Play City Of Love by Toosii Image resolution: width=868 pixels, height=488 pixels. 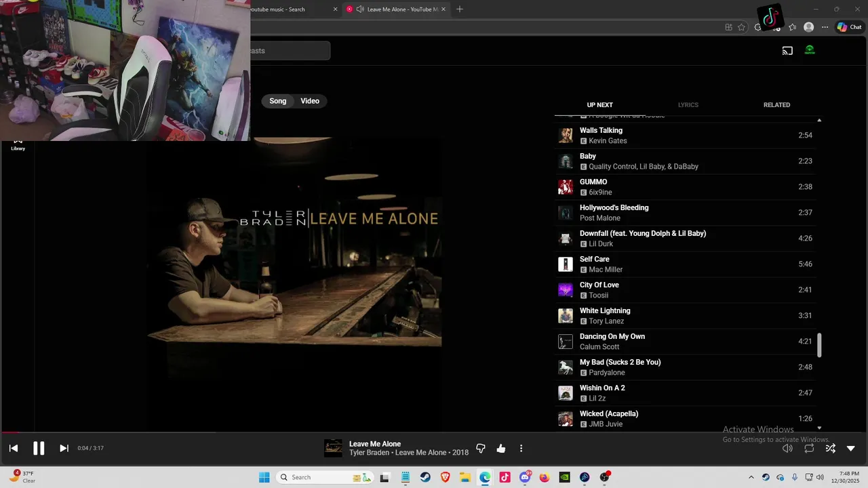click(686, 290)
